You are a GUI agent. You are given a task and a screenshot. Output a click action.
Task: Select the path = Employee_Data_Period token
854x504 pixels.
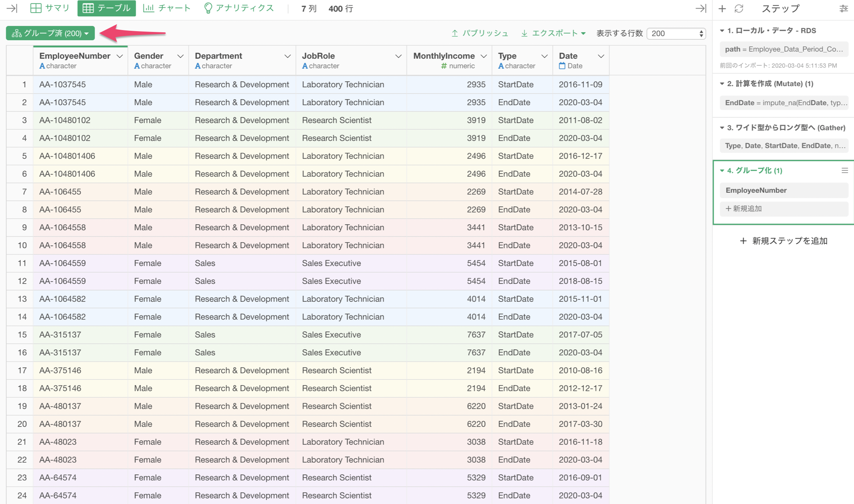(784, 49)
